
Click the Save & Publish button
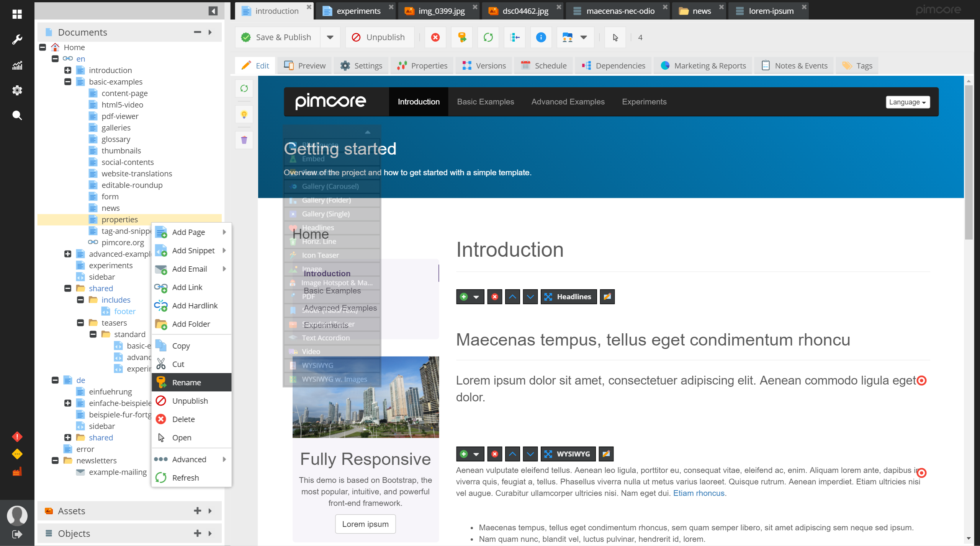pos(278,37)
